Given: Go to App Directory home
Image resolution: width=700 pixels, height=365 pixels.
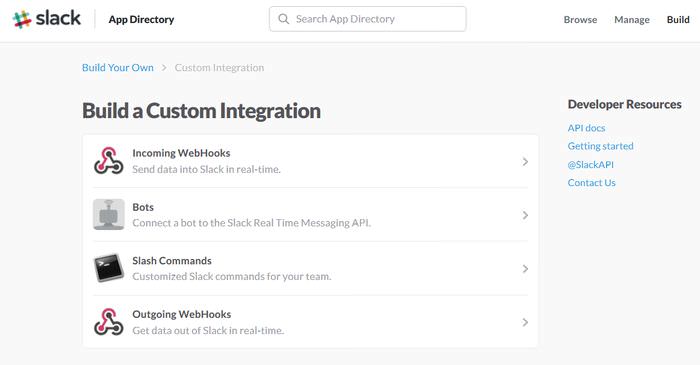Looking at the screenshot, I should click(x=141, y=20).
